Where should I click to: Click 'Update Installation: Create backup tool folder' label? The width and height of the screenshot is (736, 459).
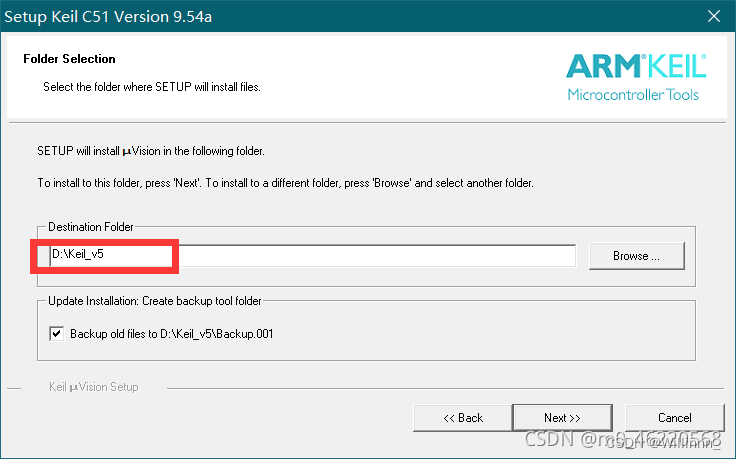tap(155, 301)
